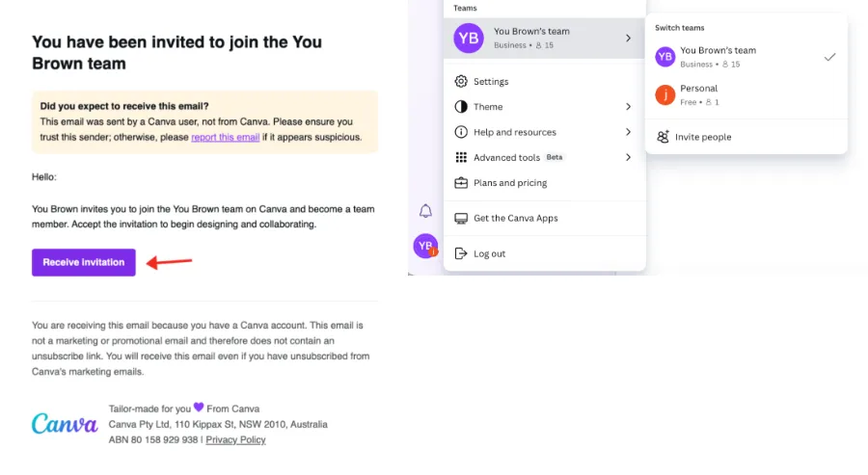The width and height of the screenshot is (868, 475).
Task: Click the Canva Pty Ltd address line
Action: [218, 424]
